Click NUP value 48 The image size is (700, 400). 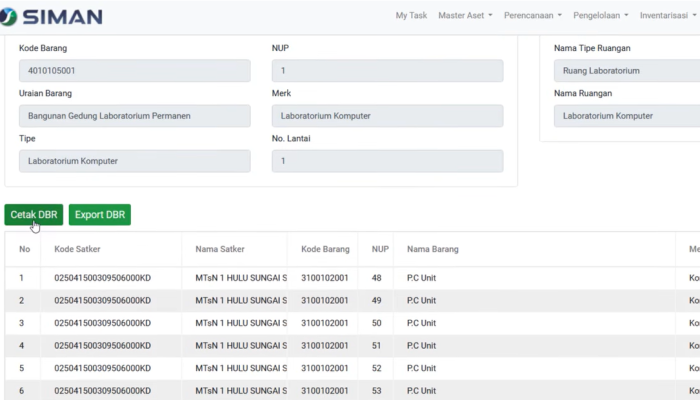376,278
